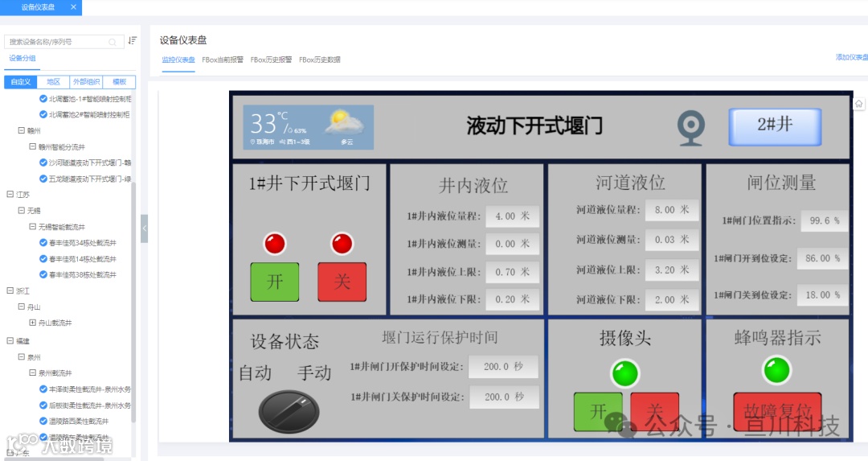Image resolution: width=868 pixels, height=461 pixels.
Task: Click the status icon of 春丰佳苑38栋处截流井
Action: click(x=43, y=274)
